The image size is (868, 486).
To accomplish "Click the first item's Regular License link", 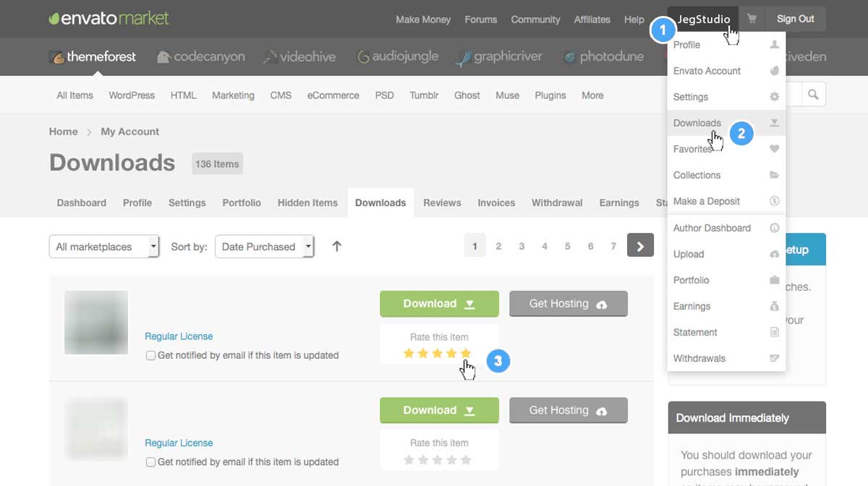I will [179, 336].
